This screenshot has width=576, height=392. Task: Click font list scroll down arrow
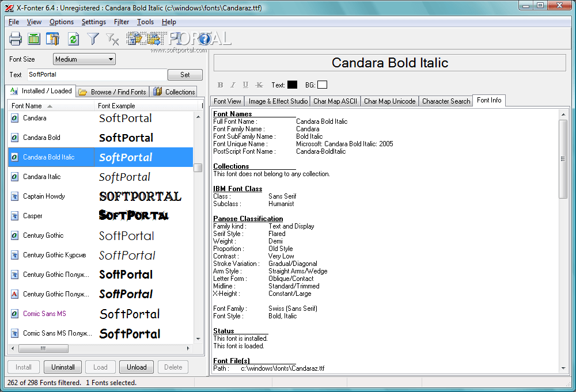point(198,339)
